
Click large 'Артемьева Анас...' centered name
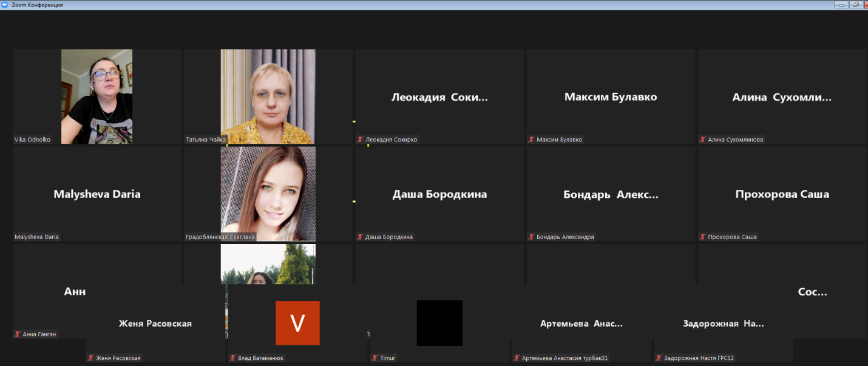coord(581,324)
